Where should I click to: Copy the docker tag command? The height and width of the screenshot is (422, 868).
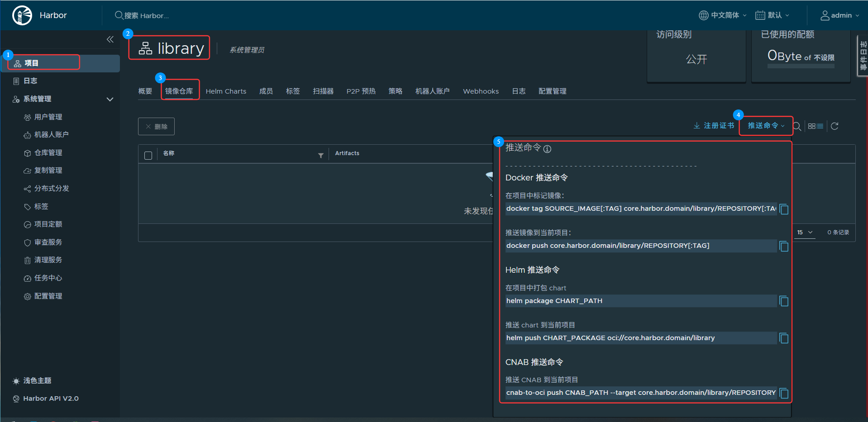point(784,209)
